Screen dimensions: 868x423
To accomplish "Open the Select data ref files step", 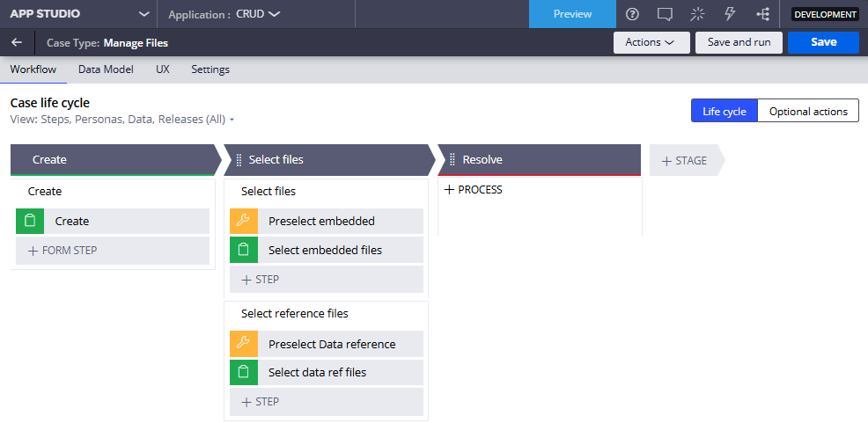I will pyautogui.click(x=327, y=373).
